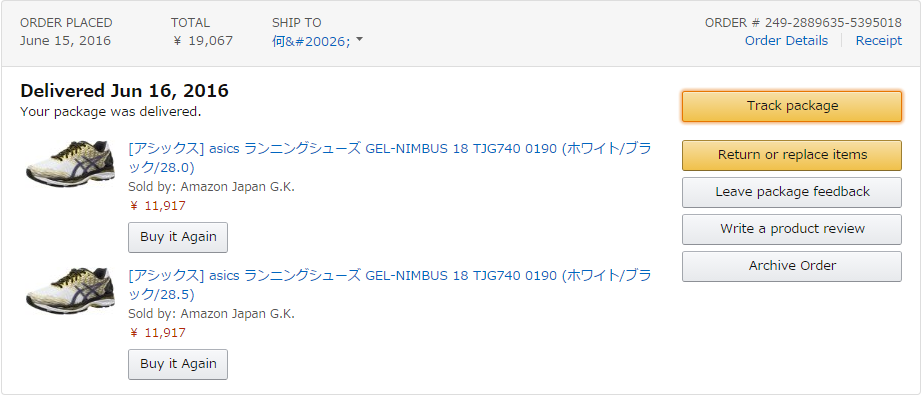The height and width of the screenshot is (395, 923).
Task: Click the order total ¥ 19,067
Action: (204, 41)
